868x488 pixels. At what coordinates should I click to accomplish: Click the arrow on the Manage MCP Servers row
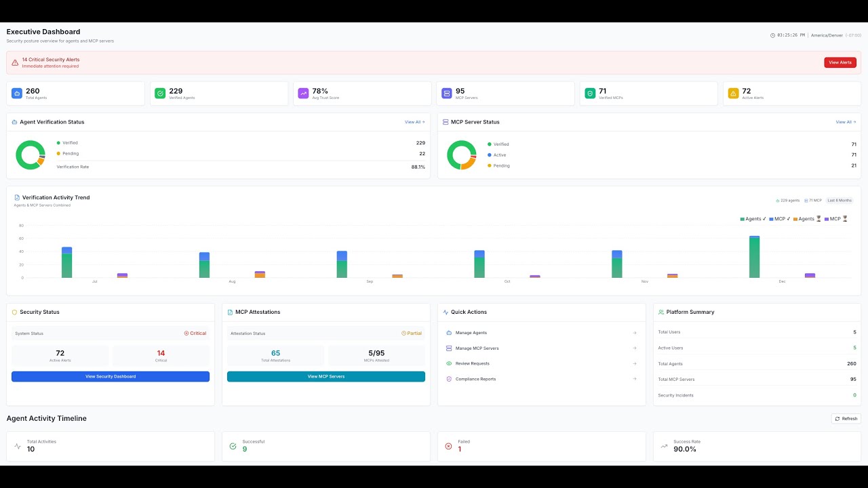[635, 348]
